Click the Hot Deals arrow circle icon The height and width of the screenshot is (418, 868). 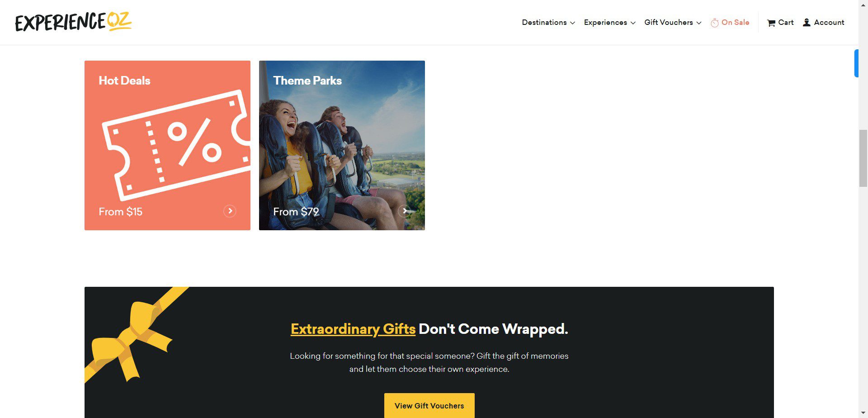pos(230,211)
